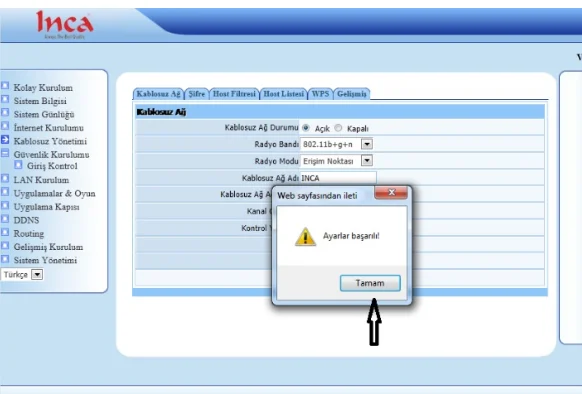Click the Ayarlar başarılı! message text
Image resolution: width=582 pixels, height=394 pixels.
pyautogui.click(x=351, y=236)
